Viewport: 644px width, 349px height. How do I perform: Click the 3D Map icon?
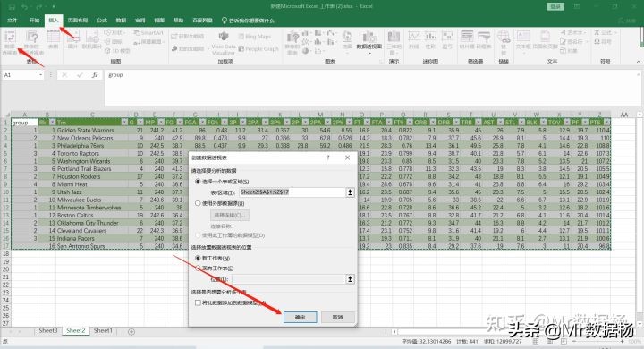394,42
